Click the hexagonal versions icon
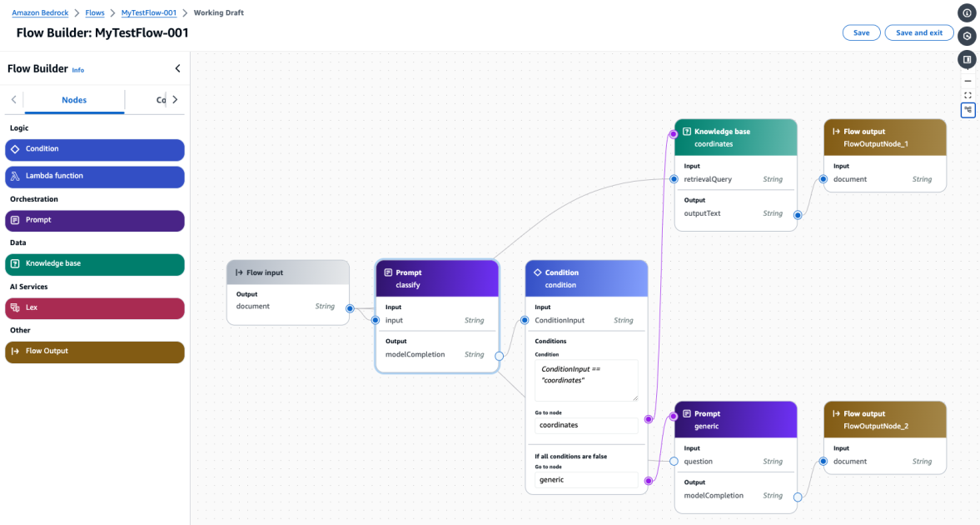 tap(967, 35)
